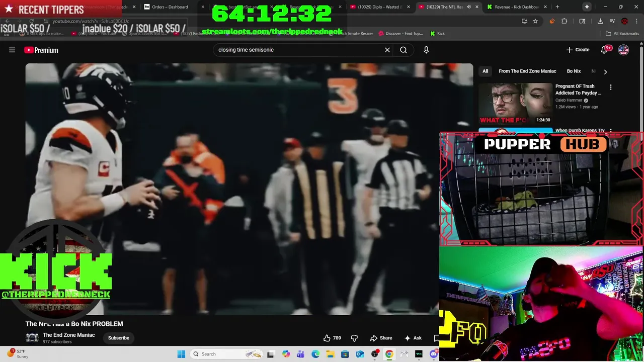644x362 pixels.
Task: Open Google Chrome from the taskbar
Action: pyautogui.click(x=389, y=354)
